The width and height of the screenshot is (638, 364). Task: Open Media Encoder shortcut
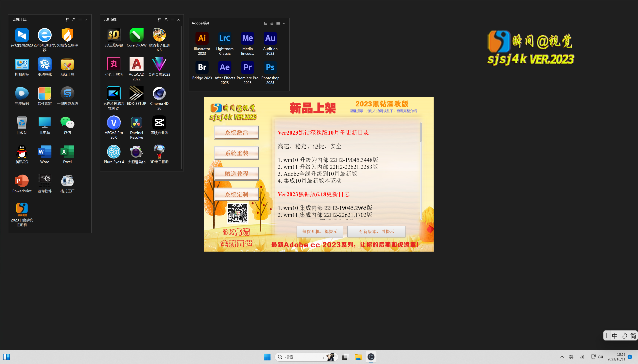click(x=247, y=43)
